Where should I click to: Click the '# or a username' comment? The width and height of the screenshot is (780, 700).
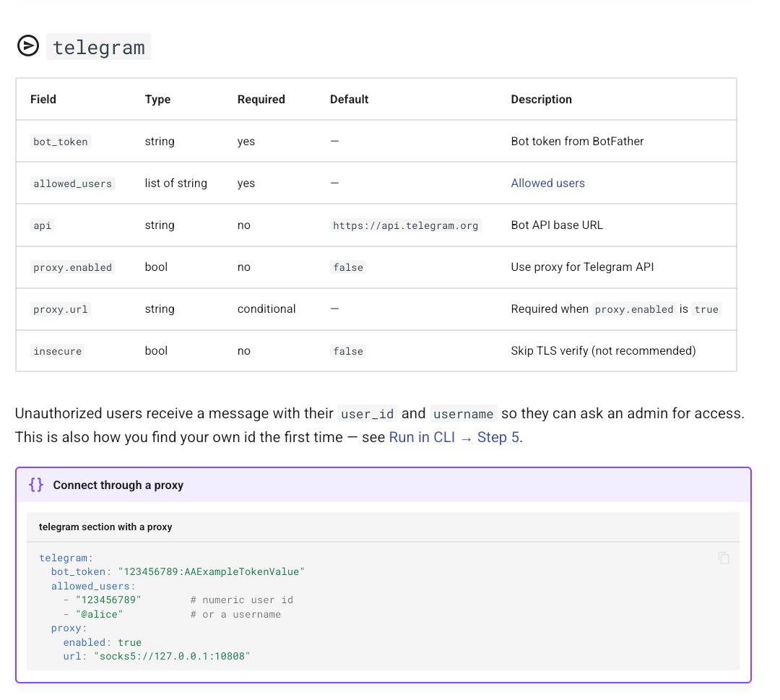[235, 615]
